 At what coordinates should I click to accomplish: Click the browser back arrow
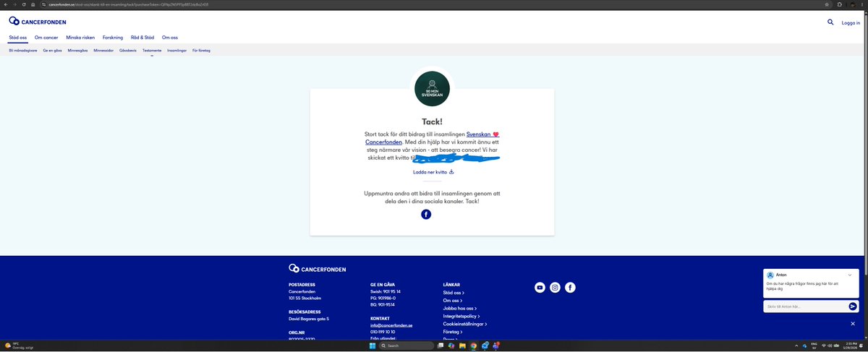pos(4,4)
